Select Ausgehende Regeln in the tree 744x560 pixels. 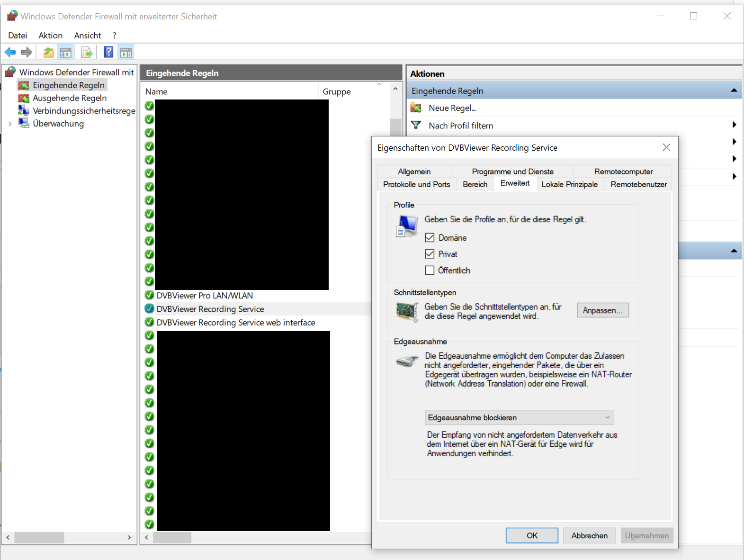tap(70, 98)
